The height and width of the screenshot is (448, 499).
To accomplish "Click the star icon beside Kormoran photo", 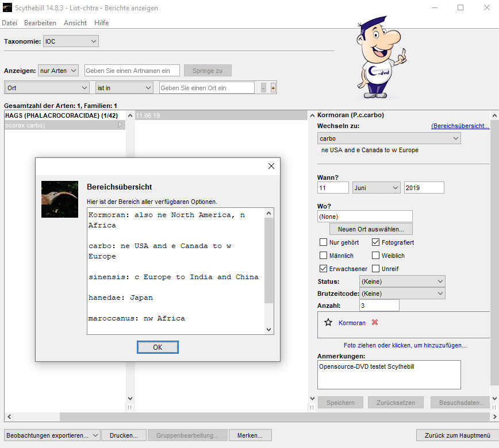I will (x=328, y=323).
